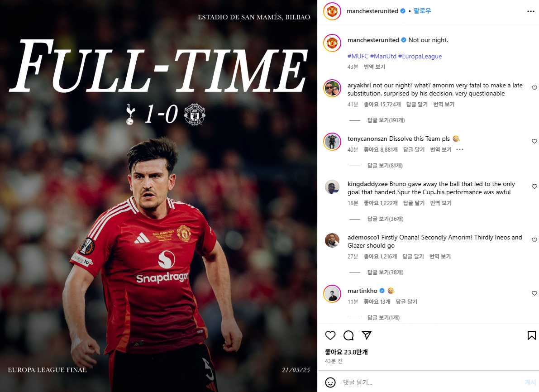Image resolution: width=539 pixels, height=392 pixels.
Task: Expand 191 replies under aryakhrl's comment
Action: [x=386, y=120]
